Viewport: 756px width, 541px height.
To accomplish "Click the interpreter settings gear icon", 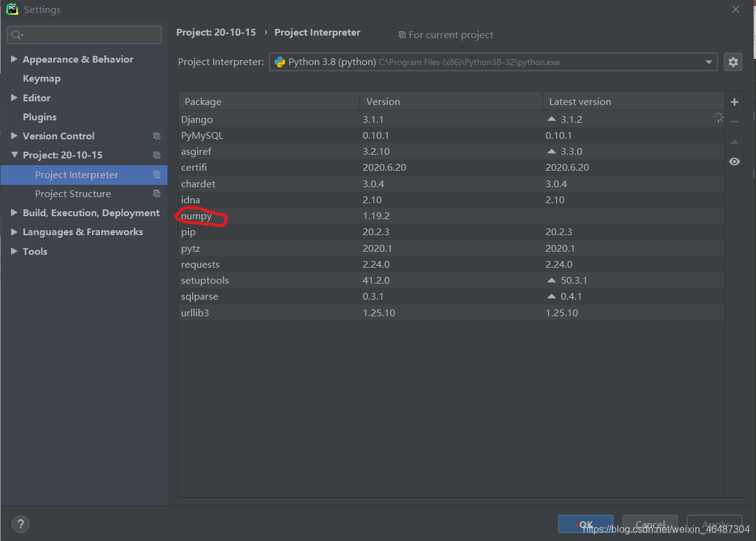I will click(733, 62).
